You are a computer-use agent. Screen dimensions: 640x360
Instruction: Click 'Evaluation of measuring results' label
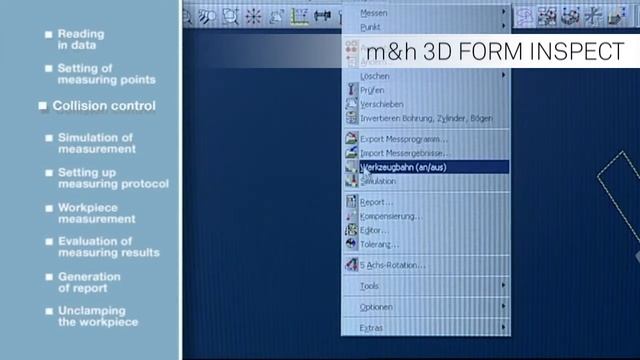(109, 247)
